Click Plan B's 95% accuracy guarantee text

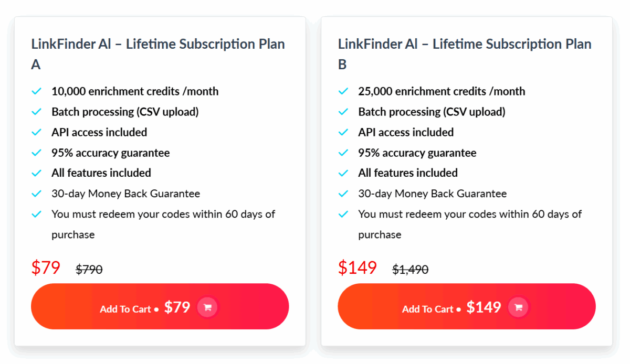pyautogui.click(x=417, y=153)
